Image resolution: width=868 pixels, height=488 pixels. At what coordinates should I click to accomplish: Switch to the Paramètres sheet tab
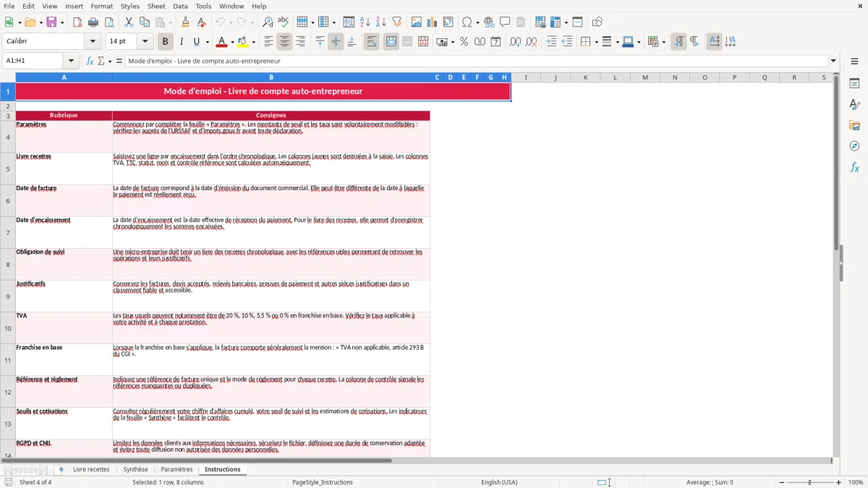click(x=176, y=469)
